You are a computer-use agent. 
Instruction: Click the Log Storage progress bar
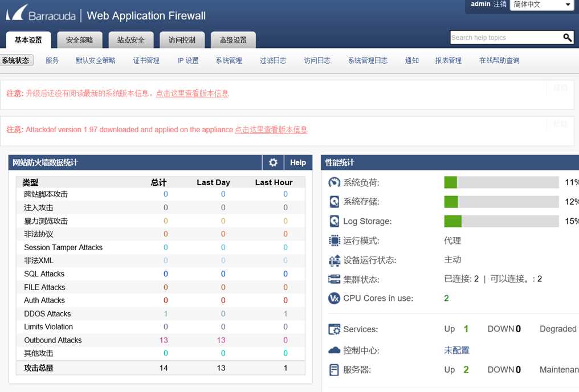tap(501, 221)
